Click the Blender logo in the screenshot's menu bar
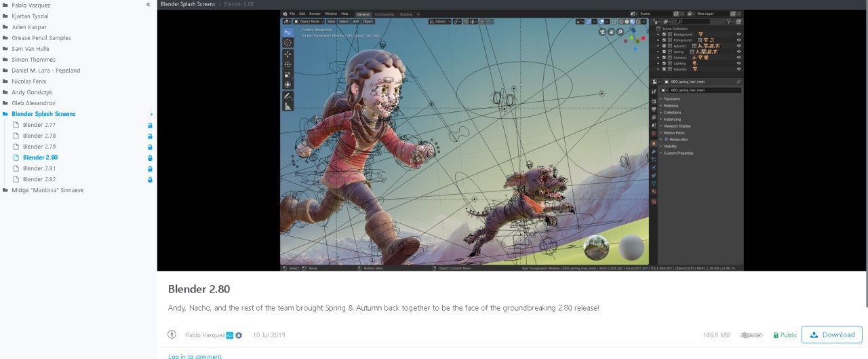The image size is (868, 359). coord(285,14)
